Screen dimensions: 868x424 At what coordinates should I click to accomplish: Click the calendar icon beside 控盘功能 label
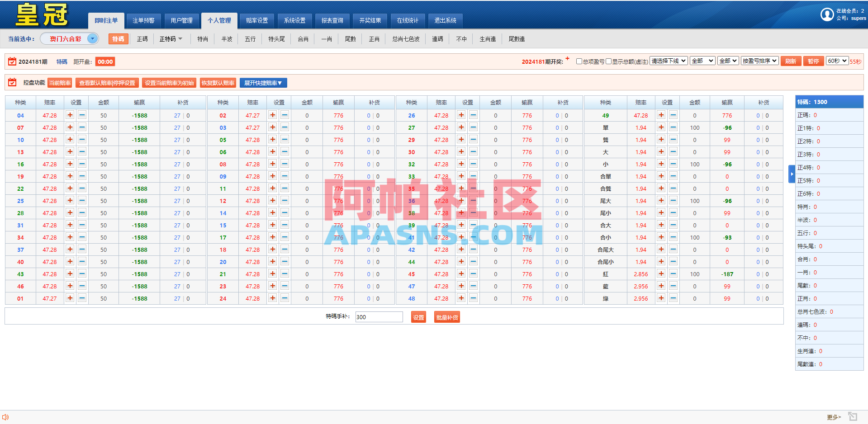point(12,82)
